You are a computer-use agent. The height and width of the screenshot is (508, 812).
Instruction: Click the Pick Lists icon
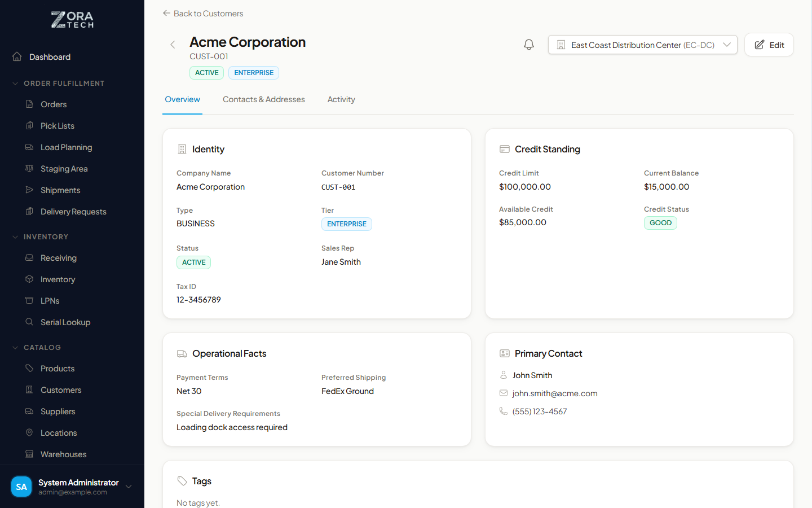29,125
